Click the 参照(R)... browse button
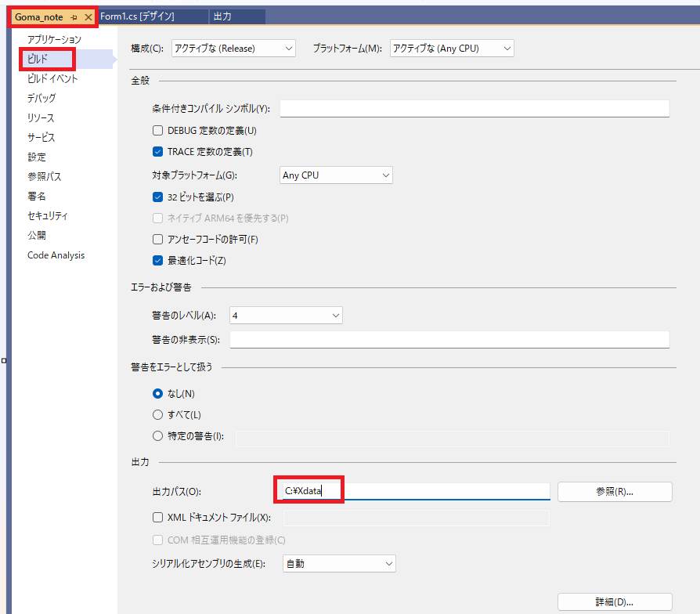700x614 pixels. [615, 492]
